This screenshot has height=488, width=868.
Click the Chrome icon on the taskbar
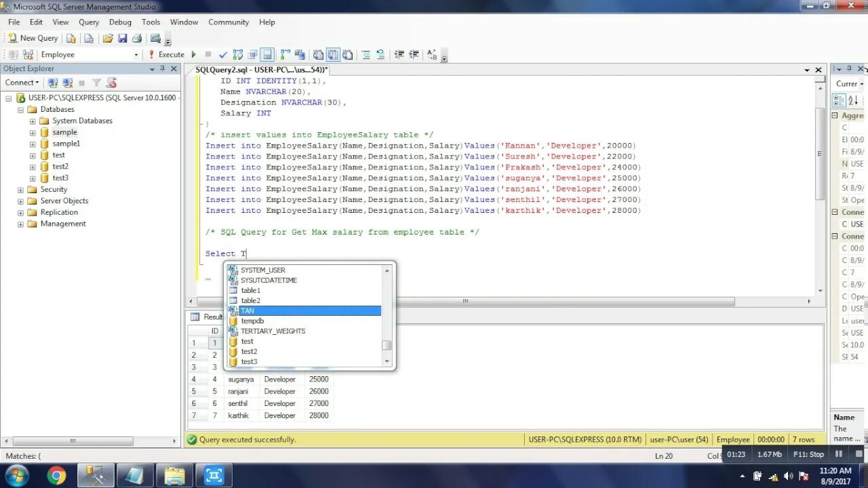click(x=56, y=476)
